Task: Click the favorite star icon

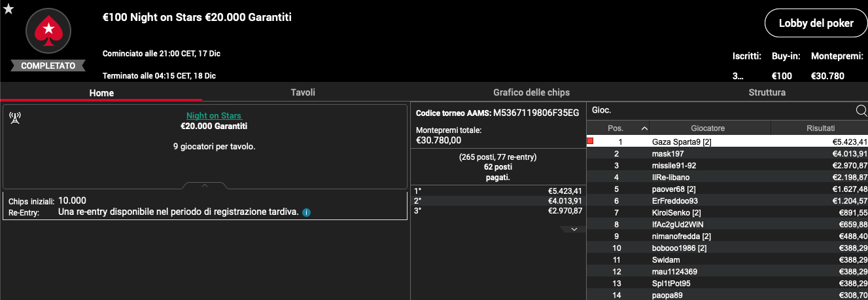Action: (9, 9)
